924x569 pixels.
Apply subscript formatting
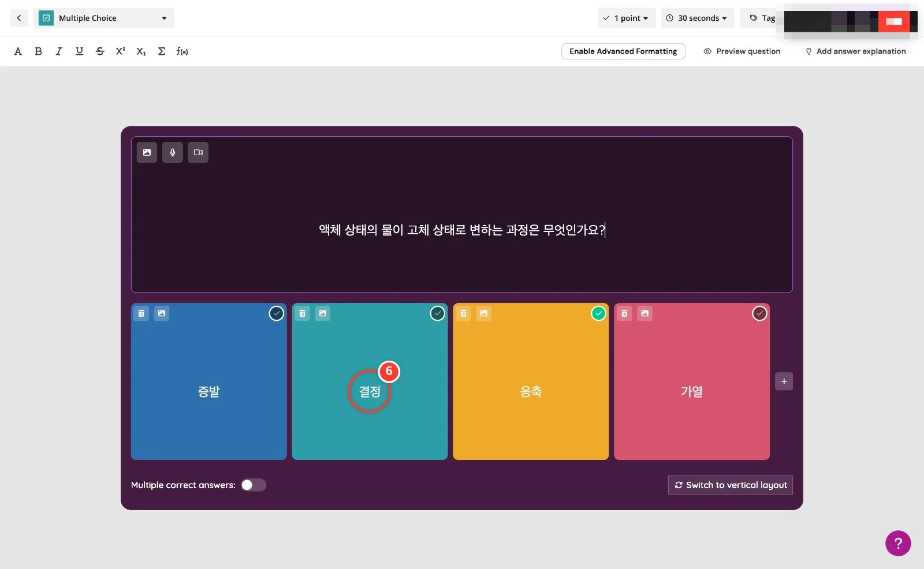point(141,51)
